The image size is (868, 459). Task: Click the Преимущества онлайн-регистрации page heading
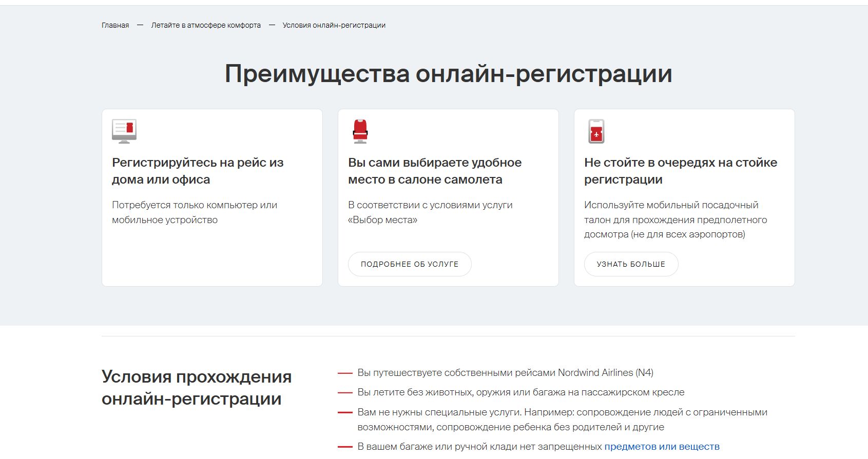[449, 74]
